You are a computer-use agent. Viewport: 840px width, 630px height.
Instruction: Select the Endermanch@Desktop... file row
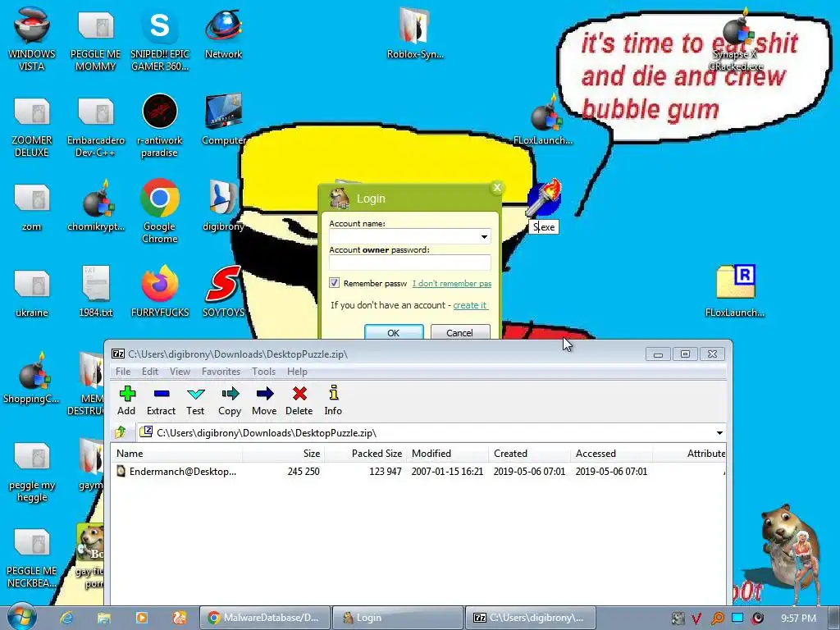[x=418, y=472]
